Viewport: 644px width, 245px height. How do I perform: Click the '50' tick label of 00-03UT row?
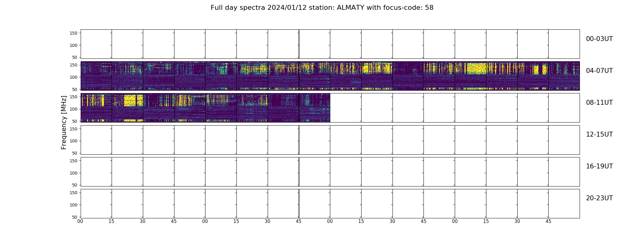75,57
